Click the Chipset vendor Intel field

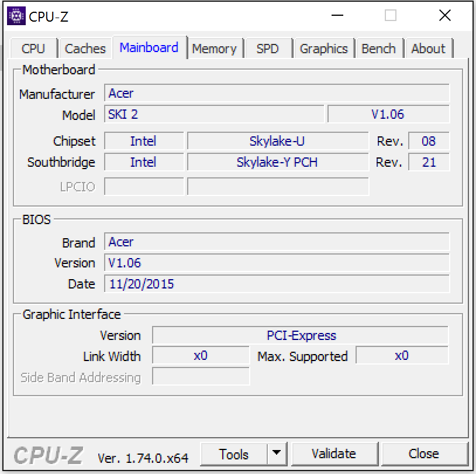pos(144,141)
